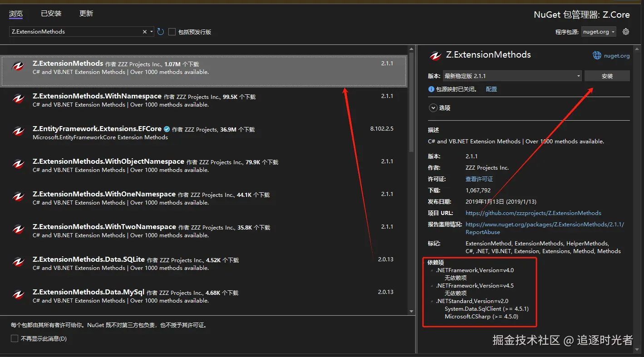Collapse .NETFramework,Version=v4.0 dependency node

432,270
